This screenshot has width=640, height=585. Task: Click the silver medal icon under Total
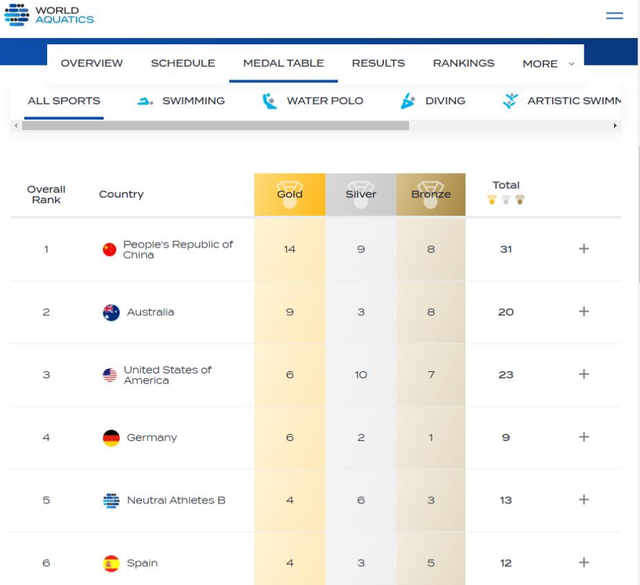coord(506,200)
